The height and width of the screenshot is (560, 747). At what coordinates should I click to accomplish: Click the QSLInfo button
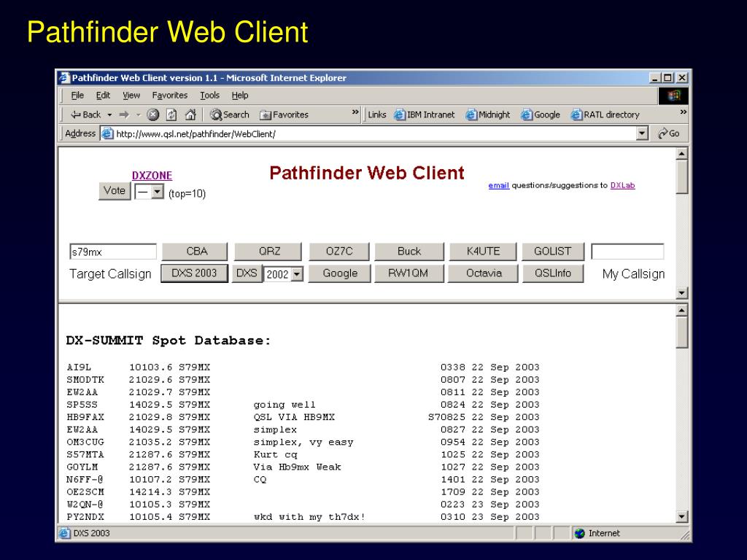pyautogui.click(x=553, y=273)
